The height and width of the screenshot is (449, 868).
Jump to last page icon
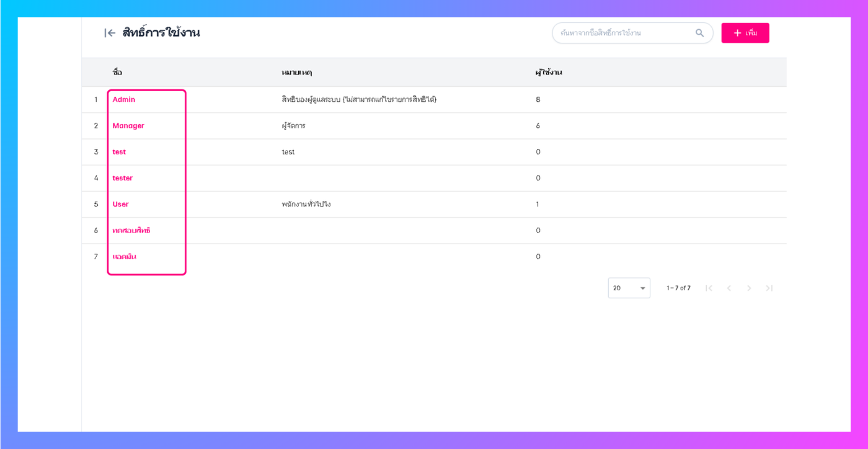coord(769,288)
